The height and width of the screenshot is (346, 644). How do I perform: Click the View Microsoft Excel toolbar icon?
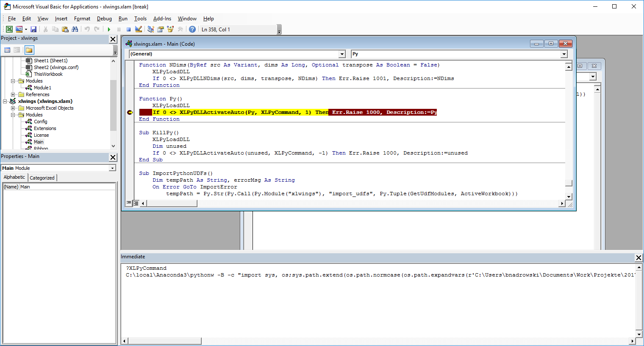[x=9, y=29]
